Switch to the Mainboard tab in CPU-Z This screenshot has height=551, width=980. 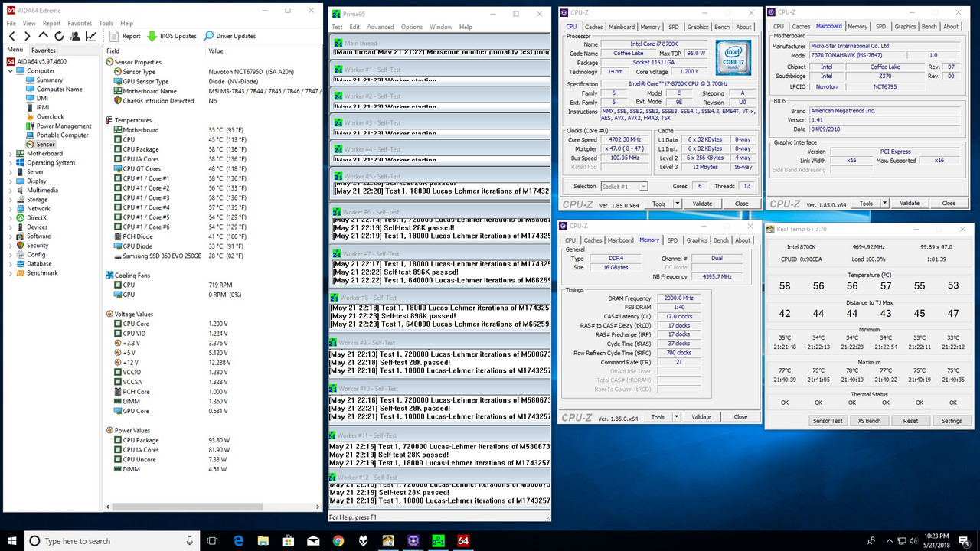point(621,26)
